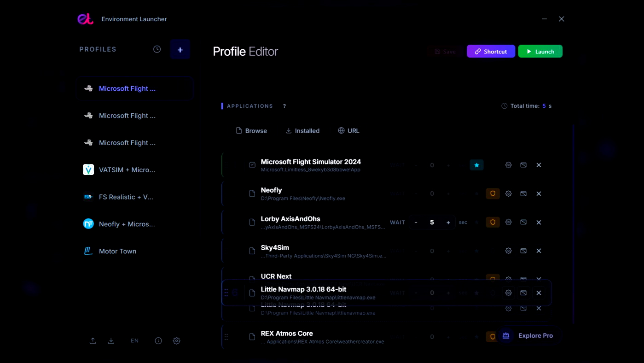Image resolution: width=644 pixels, height=363 pixels.
Task: Select the Motor Town profile
Action: point(135,251)
